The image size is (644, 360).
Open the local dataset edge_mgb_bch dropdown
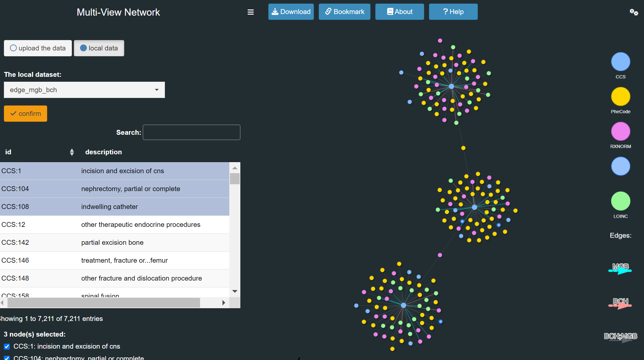[x=84, y=90]
